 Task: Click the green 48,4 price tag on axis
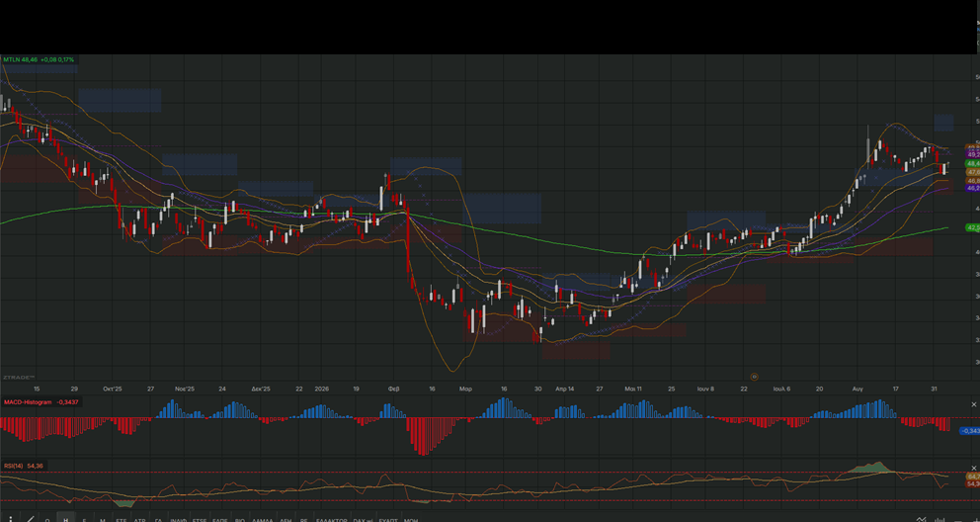click(x=972, y=163)
